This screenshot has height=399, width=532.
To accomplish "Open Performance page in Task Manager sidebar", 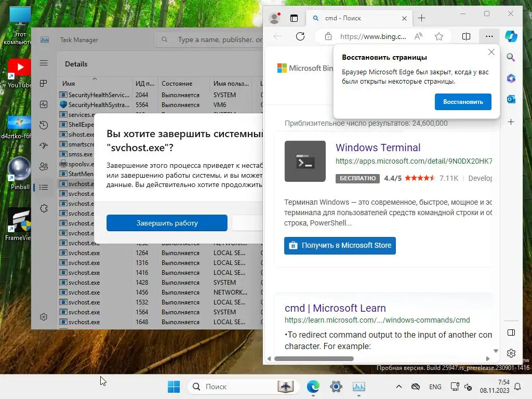I will click(44, 104).
